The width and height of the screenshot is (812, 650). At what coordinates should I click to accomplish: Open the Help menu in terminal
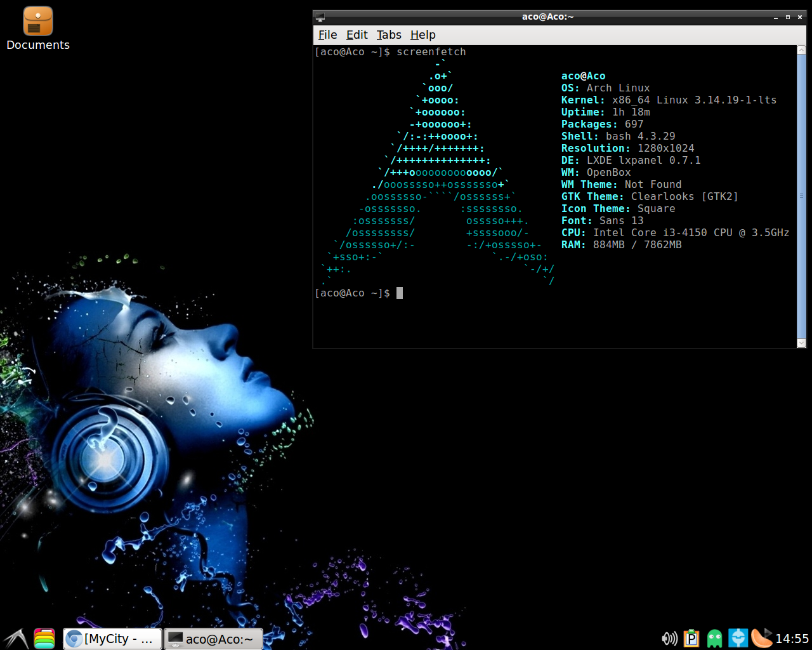tap(422, 35)
